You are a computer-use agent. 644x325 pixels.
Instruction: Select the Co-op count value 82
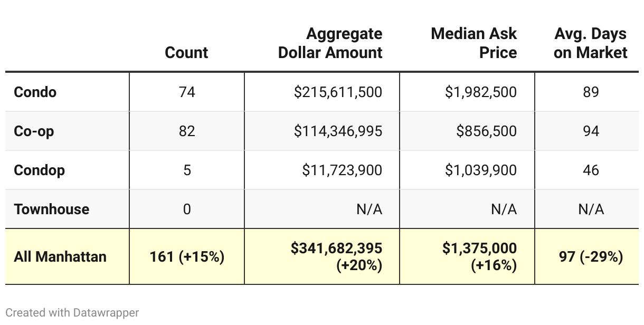coord(187,131)
